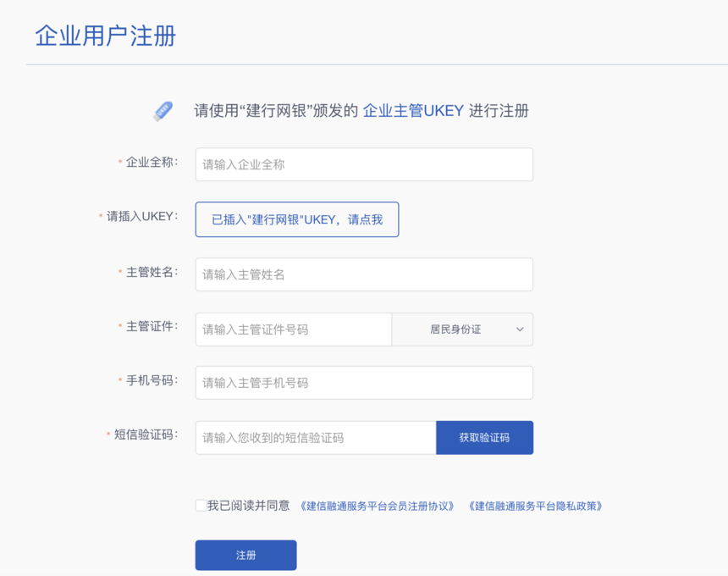Focus the 企业全称 input field
Screen dimensions: 728x576
click(364, 164)
